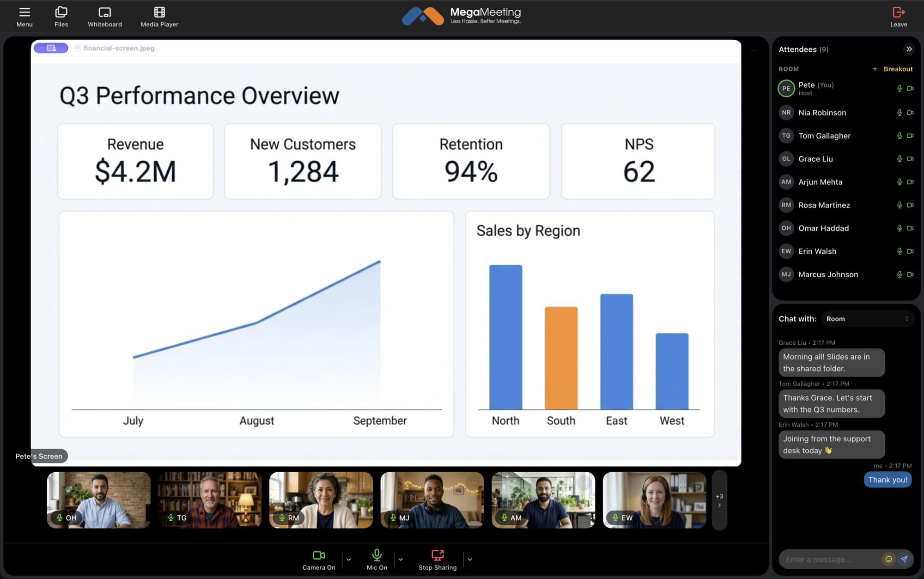Click the blue North bar in chart
This screenshot has height=579, width=924.
[x=505, y=337]
